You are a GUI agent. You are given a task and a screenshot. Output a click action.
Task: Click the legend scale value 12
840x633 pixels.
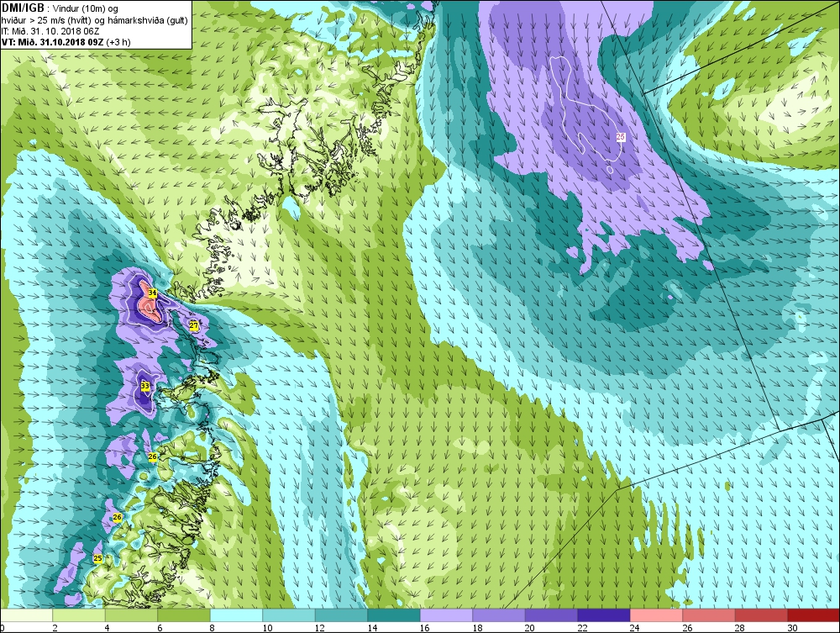(320, 628)
